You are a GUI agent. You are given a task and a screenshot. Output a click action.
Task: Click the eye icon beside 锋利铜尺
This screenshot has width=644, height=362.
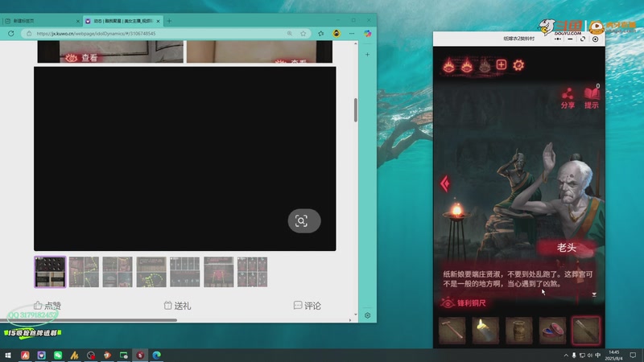coord(448,303)
